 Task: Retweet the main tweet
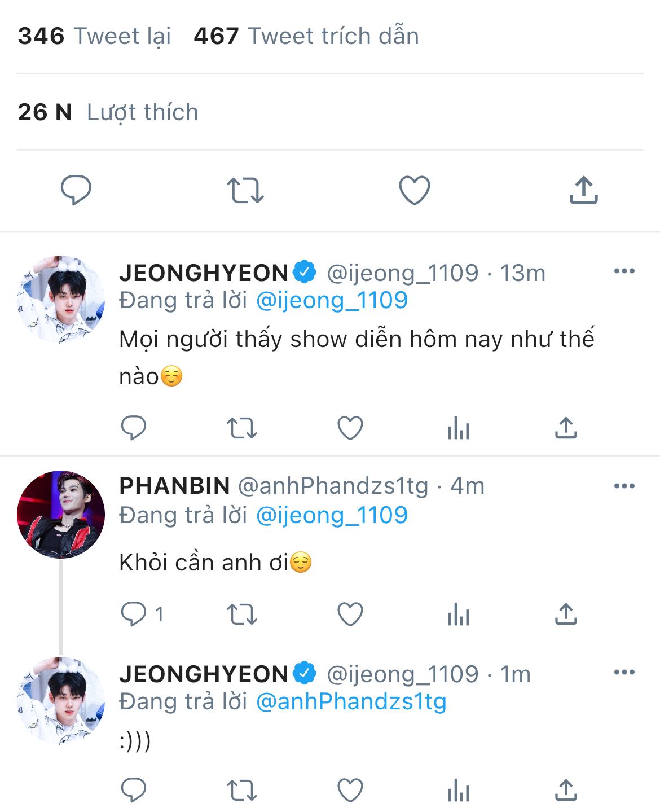point(245,190)
